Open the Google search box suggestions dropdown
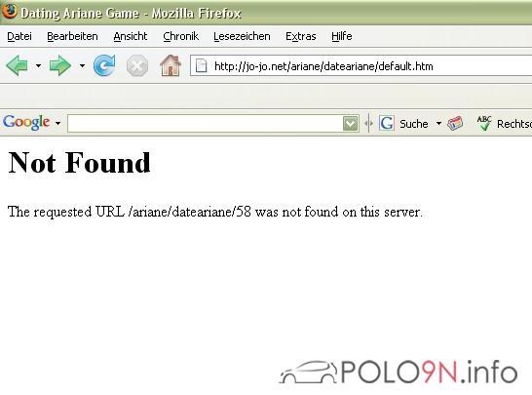 point(351,123)
